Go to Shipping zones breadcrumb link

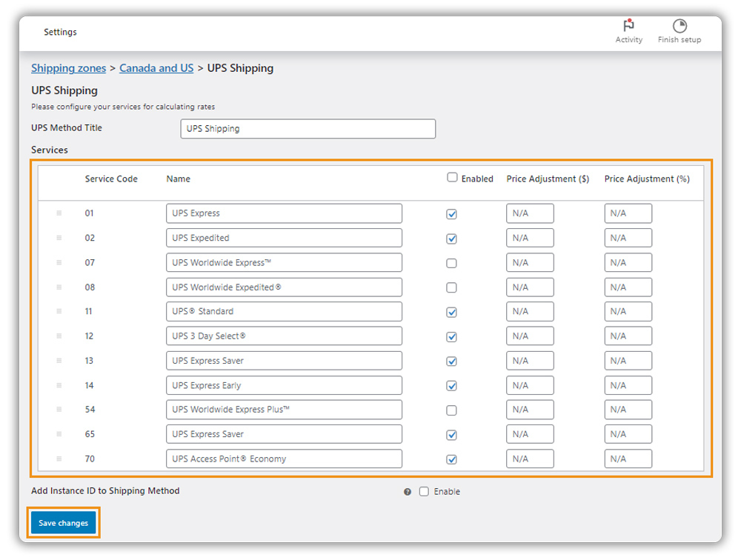[68, 68]
